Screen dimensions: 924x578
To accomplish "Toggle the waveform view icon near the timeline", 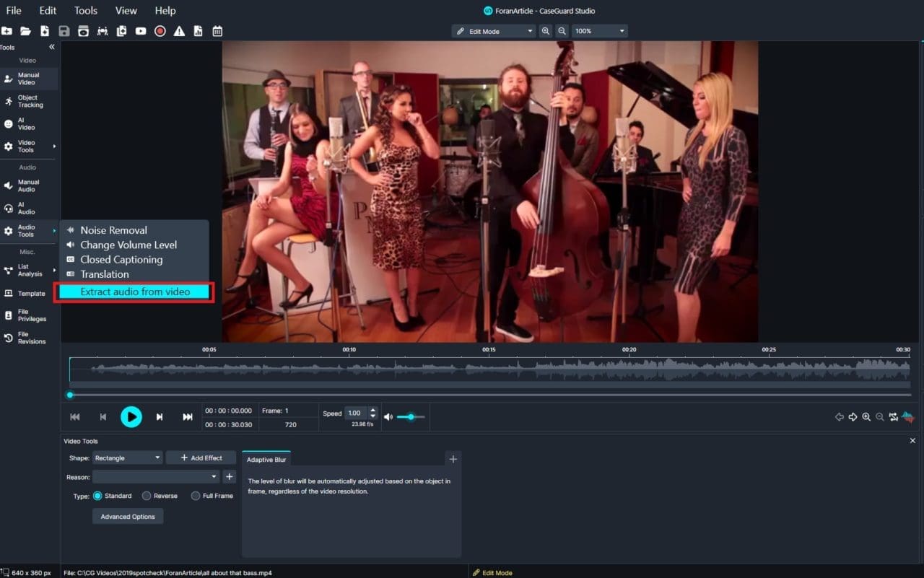I will click(907, 416).
